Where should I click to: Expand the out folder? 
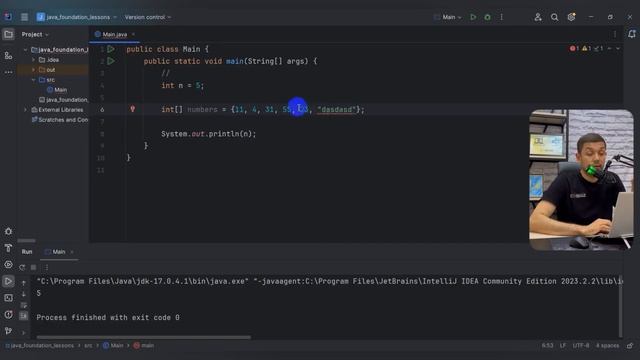33,70
